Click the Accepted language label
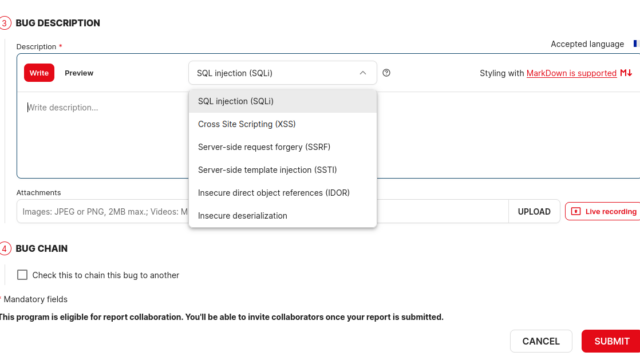The width and height of the screenshot is (640, 360). (587, 44)
